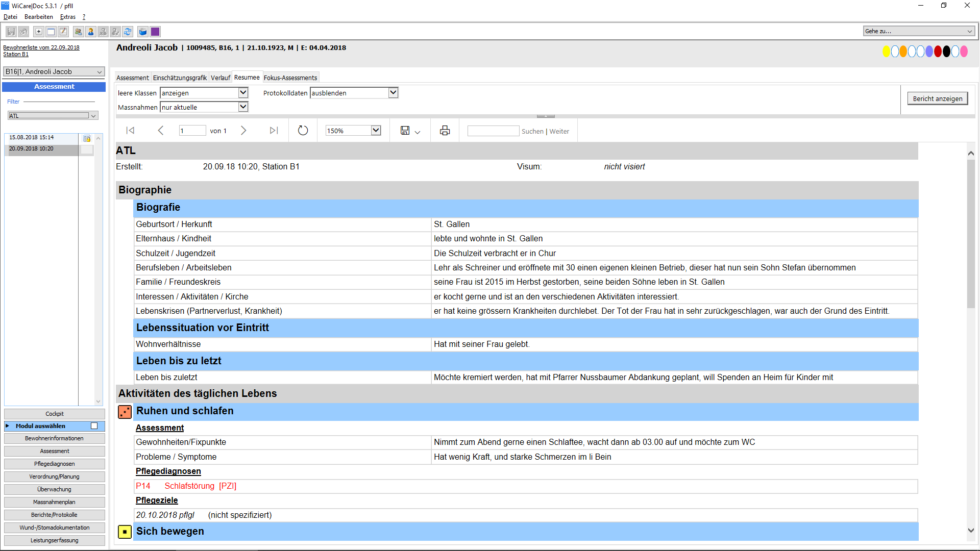The height and width of the screenshot is (551, 980).
Task: Click locked document icon for 15.08.2018 entry
Action: tap(87, 138)
